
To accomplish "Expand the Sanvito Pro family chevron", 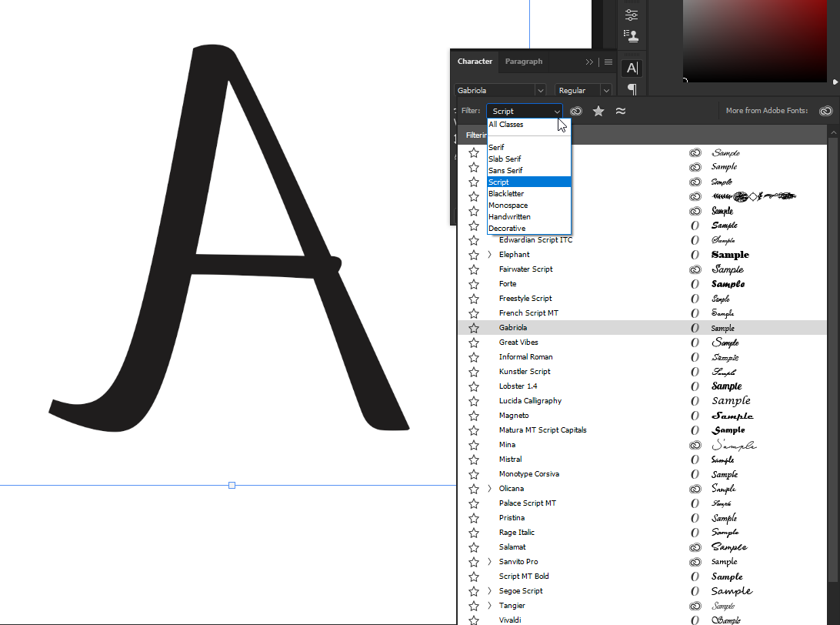I will click(490, 561).
